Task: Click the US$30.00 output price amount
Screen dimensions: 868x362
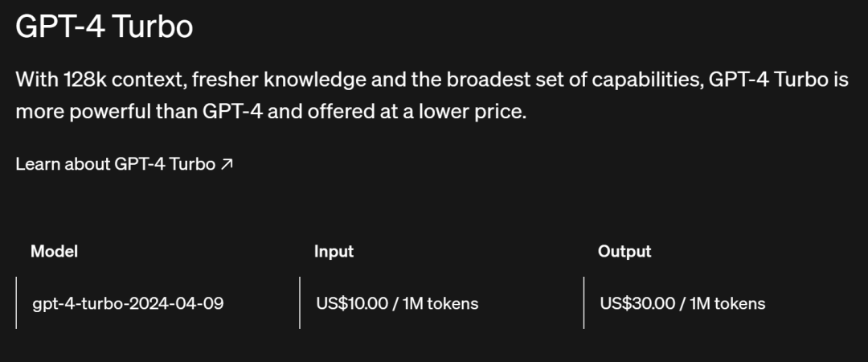Action: pos(636,303)
